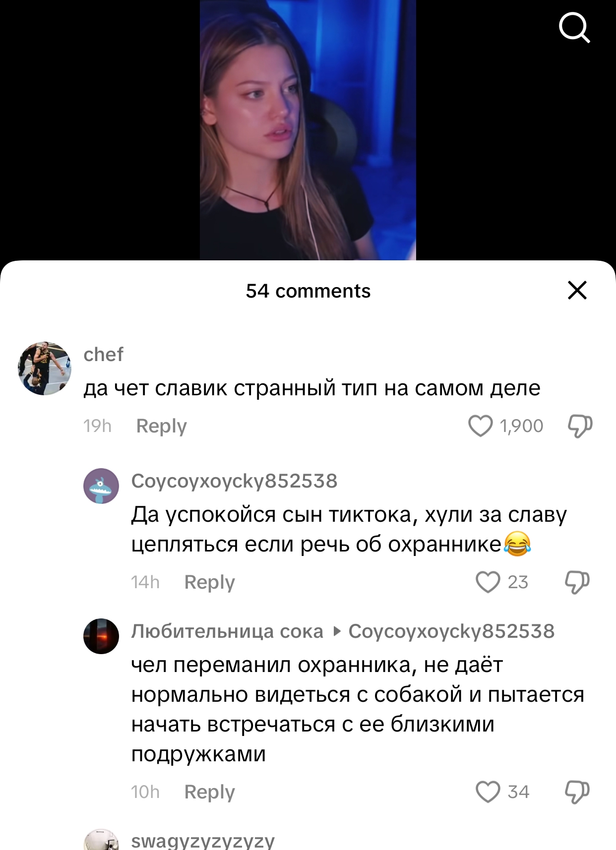Reply to chef's comment
The width and height of the screenshot is (616, 850).
point(161,426)
